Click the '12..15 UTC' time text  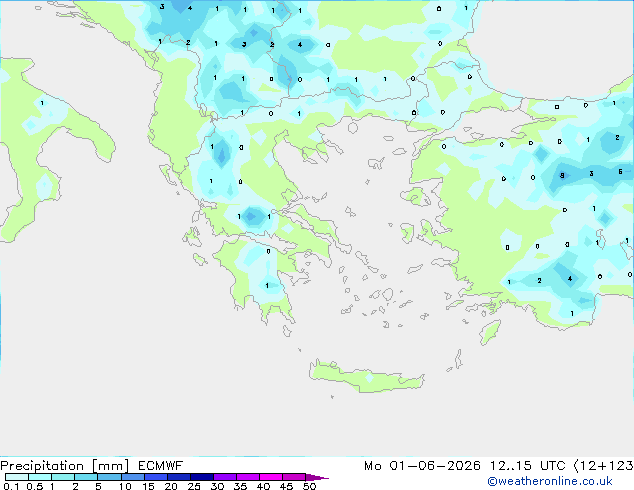[527, 466]
